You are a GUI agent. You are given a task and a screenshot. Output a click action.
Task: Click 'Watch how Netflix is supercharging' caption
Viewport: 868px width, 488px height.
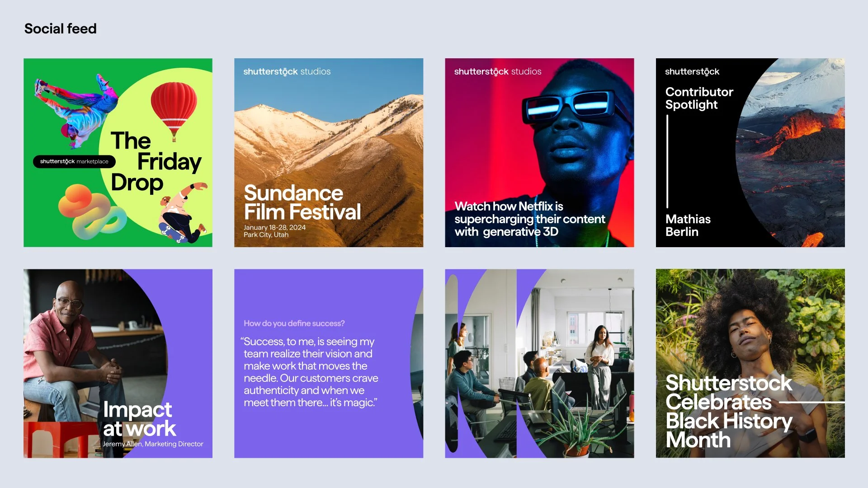530,219
